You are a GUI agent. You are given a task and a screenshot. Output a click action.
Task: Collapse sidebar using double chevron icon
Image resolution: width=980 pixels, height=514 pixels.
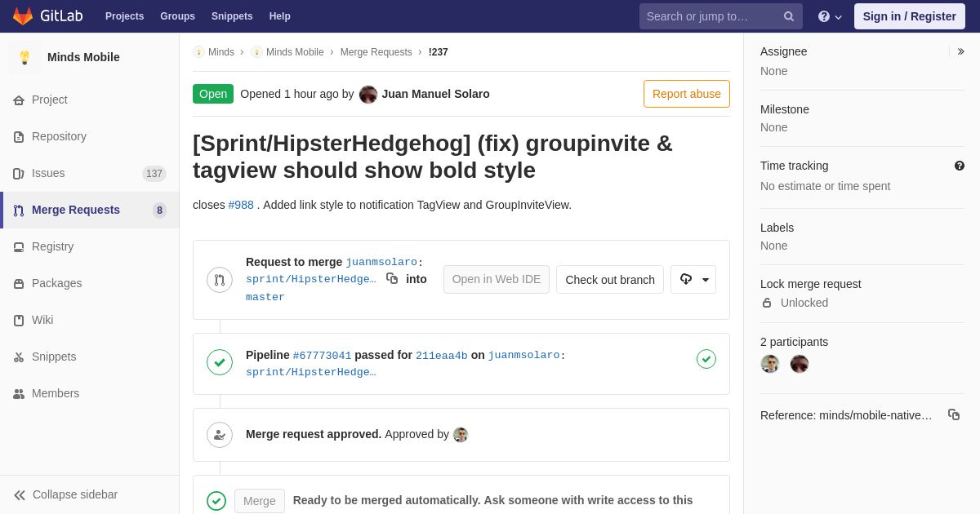(x=20, y=495)
